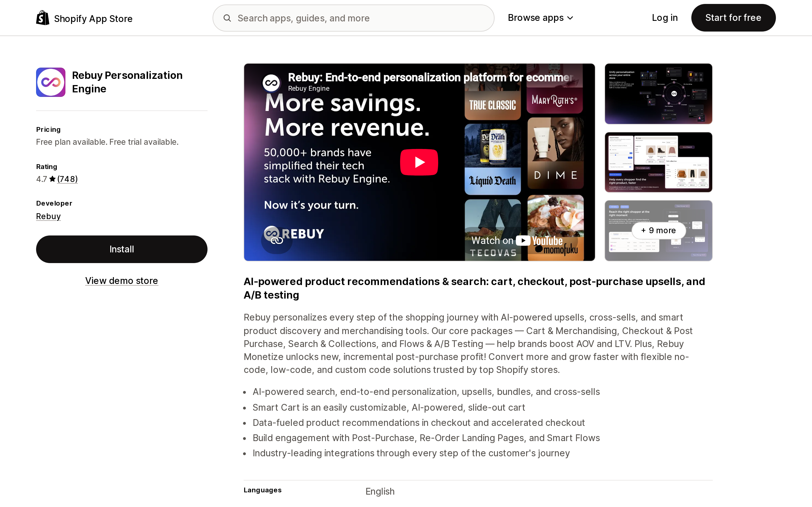
Task: Click the star rating icon
Action: click(52, 179)
